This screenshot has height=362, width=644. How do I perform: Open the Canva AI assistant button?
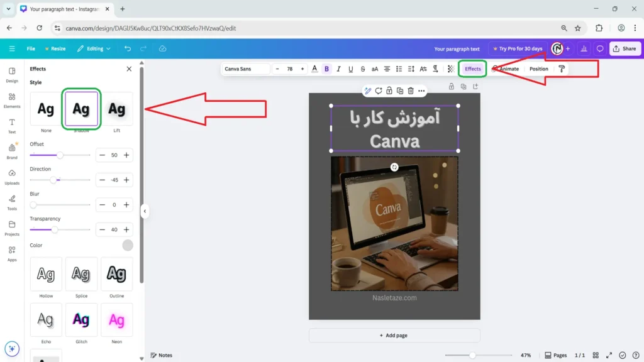tap(12, 349)
